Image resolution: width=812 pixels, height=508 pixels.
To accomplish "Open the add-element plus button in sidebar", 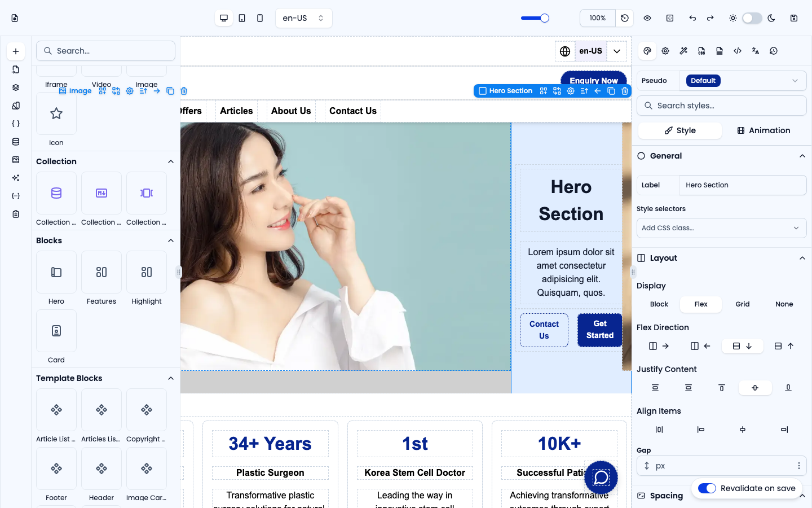I will click(16, 51).
